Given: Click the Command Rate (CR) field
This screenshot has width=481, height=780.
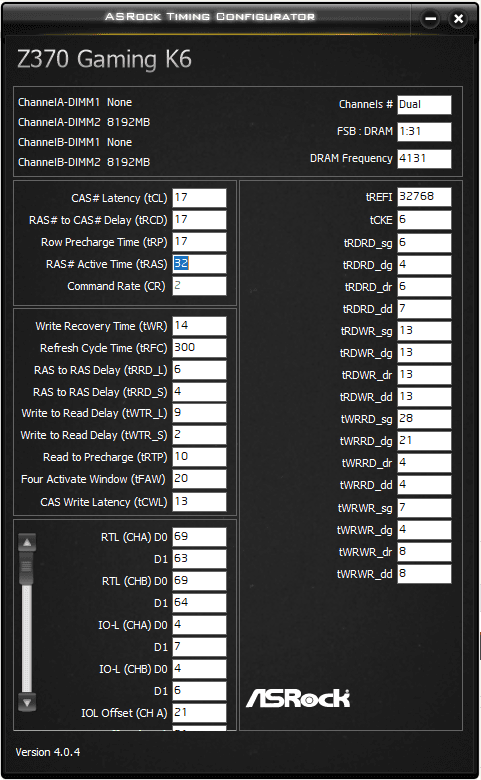Looking at the screenshot, I should coord(199,286).
